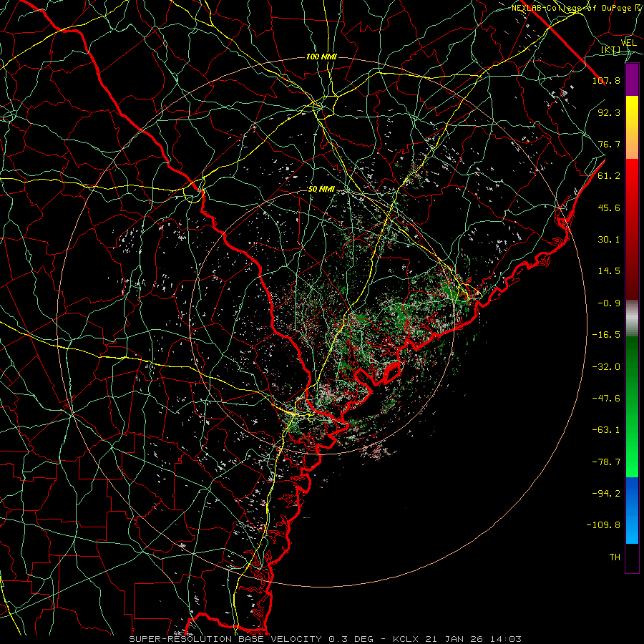
Task: Click the '76.7' scale value
Action: pyautogui.click(x=609, y=144)
